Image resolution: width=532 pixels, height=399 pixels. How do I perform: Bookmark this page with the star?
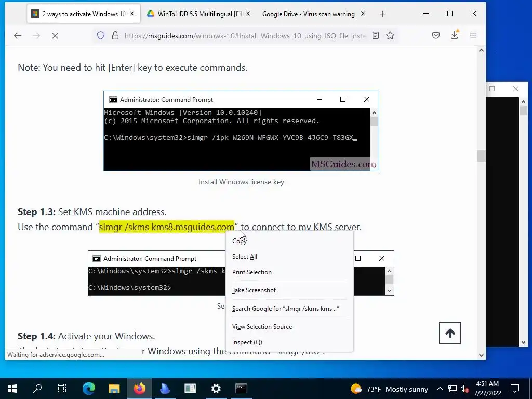390,35
